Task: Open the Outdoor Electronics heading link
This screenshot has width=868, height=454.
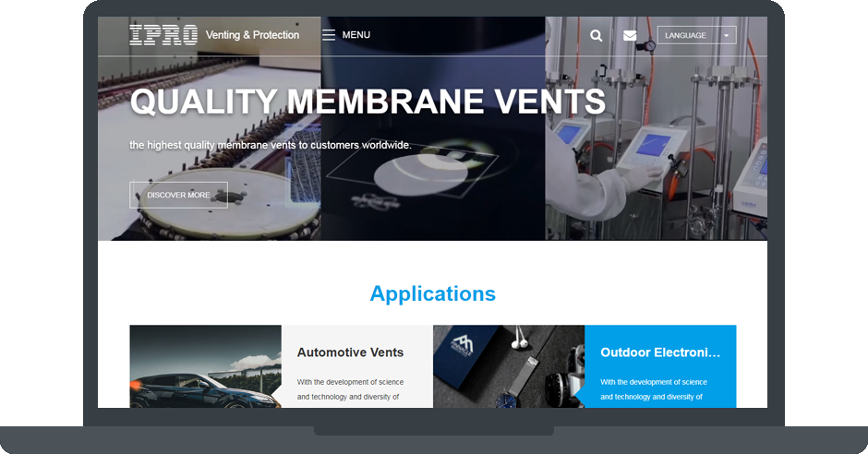Action: (660, 352)
